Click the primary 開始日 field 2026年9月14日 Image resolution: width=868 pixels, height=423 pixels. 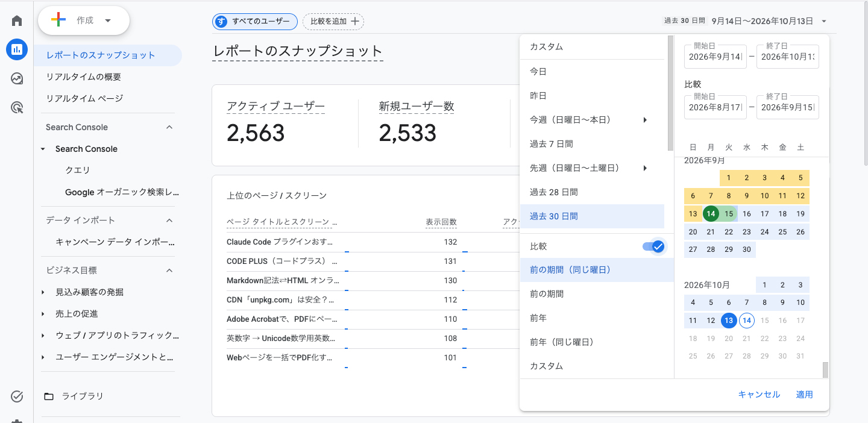(715, 57)
